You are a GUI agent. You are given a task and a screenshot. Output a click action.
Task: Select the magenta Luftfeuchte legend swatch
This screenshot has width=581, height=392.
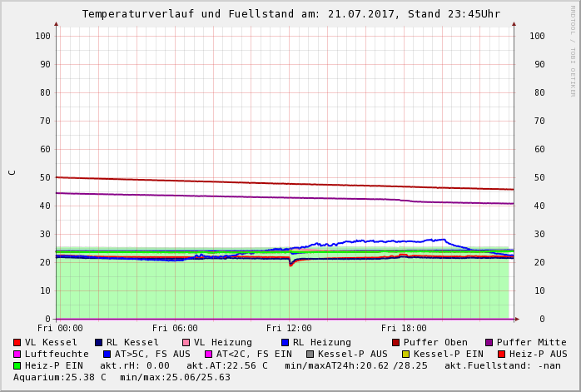[x=17, y=355]
